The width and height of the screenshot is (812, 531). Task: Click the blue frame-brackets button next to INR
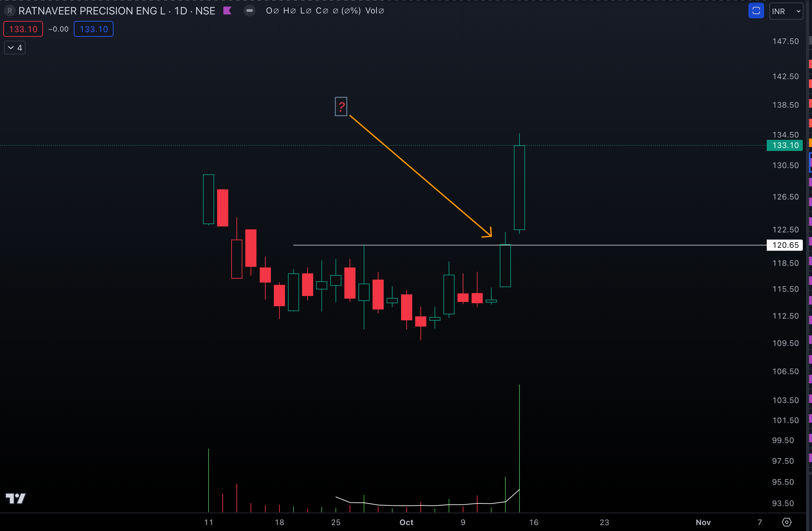tap(756, 11)
